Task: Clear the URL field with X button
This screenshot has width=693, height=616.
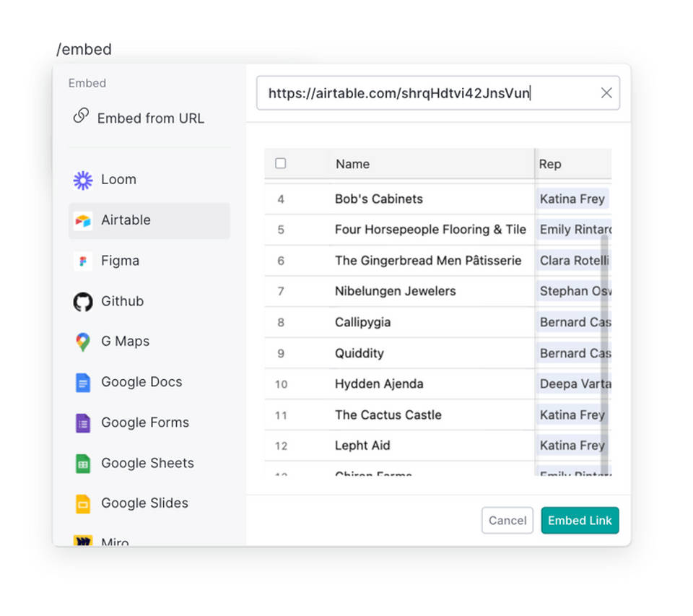Action: pos(606,93)
